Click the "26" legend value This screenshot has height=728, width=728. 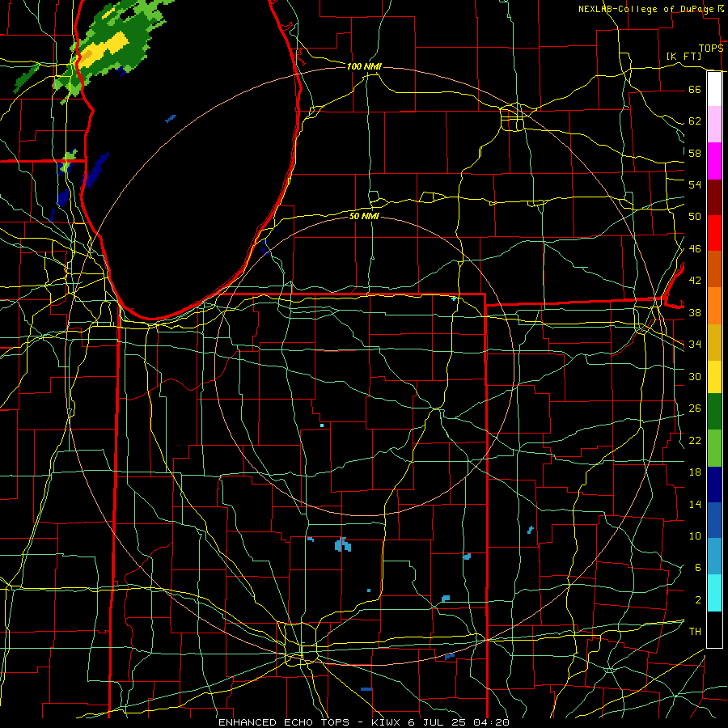(x=695, y=408)
